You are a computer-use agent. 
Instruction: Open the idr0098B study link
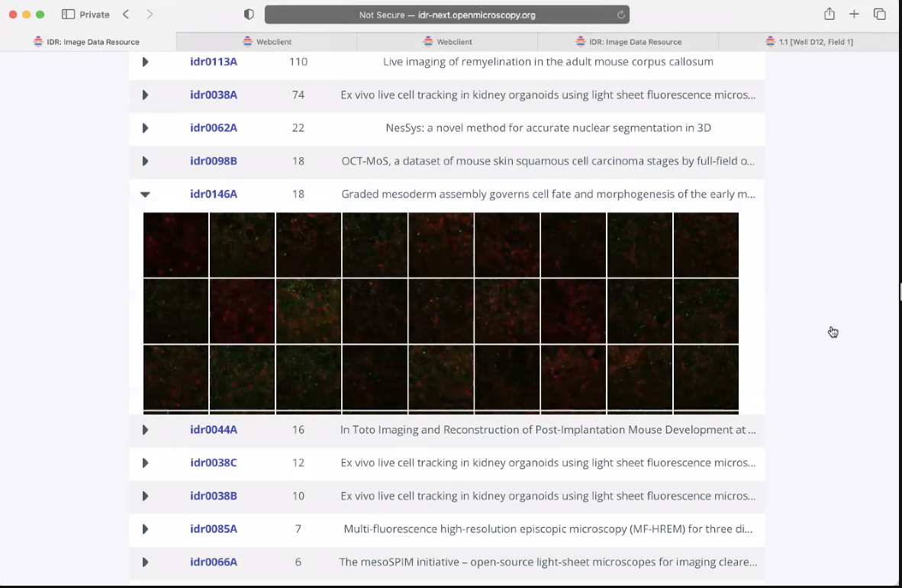click(214, 161)
